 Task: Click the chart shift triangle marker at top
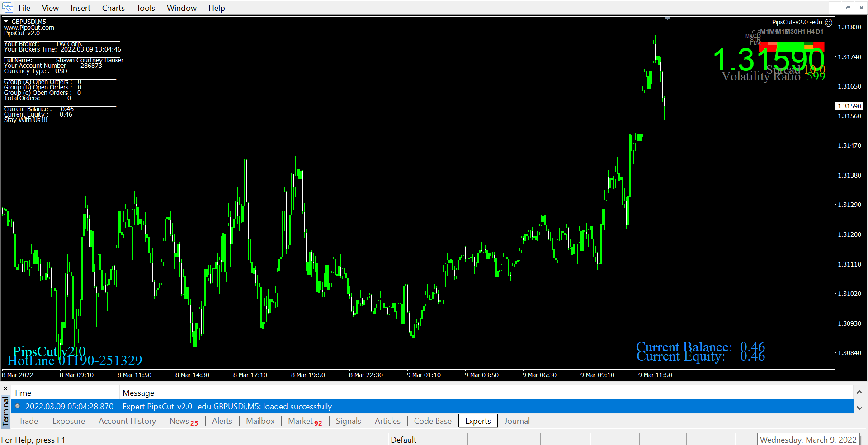(667, 19)
